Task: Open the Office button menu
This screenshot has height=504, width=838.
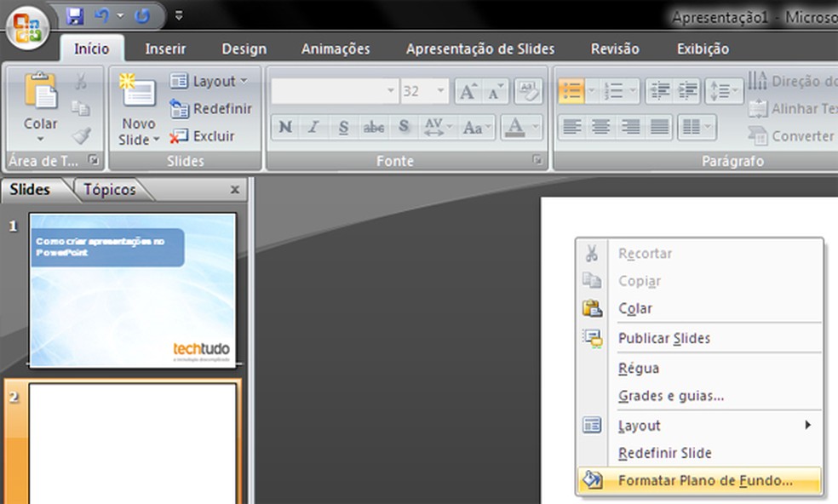Action: (27, 28)
